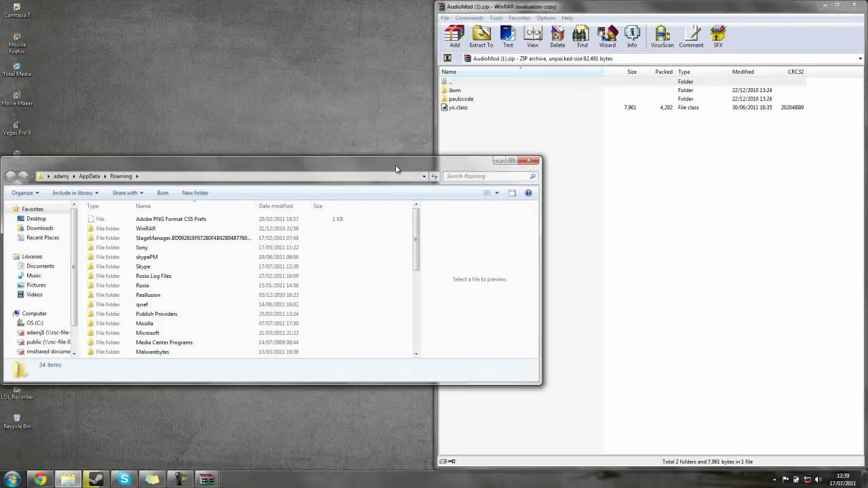Click the Extract To icon in WinRAR

click(x=481, y=37)
